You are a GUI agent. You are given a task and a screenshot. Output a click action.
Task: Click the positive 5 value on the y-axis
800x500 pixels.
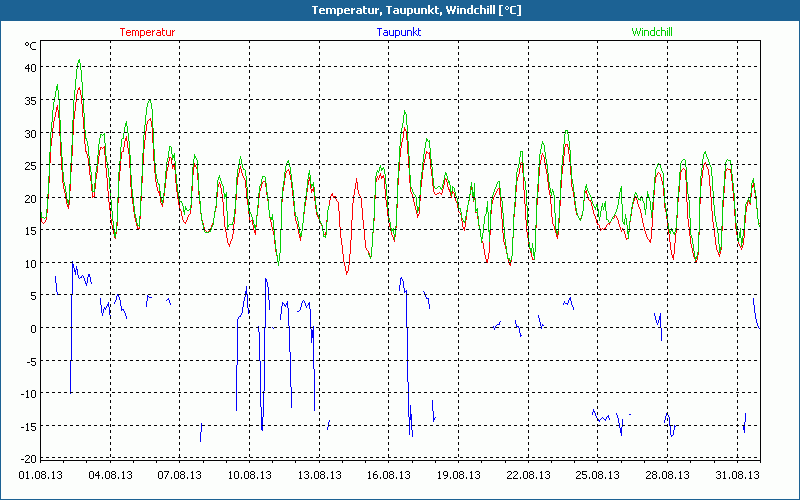click(x=33, y=296)
